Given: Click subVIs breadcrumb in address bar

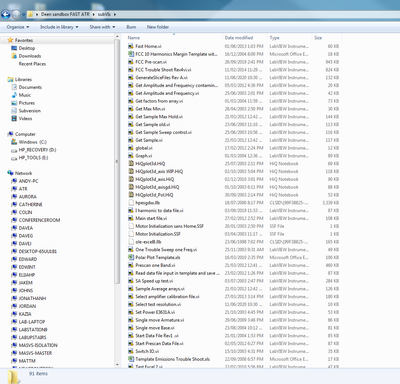Looking at the screenshot, I should [x=104, y=14].
